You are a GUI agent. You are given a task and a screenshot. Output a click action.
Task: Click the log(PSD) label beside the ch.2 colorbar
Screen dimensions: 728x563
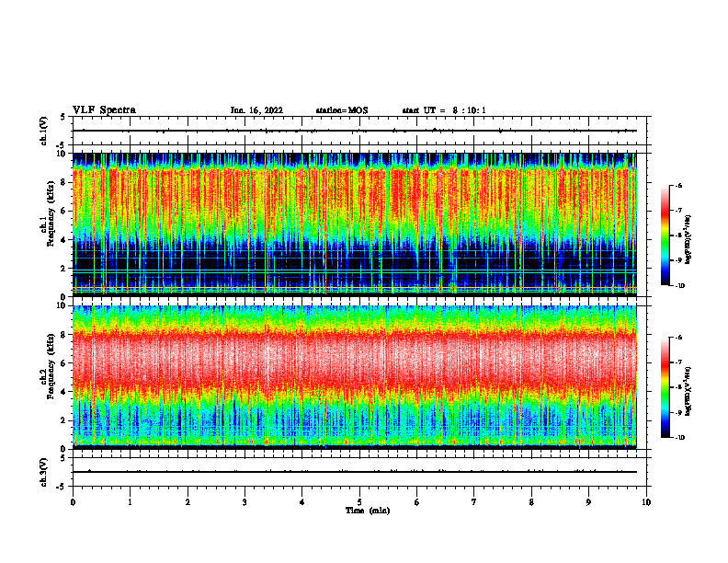coord(688,391)
